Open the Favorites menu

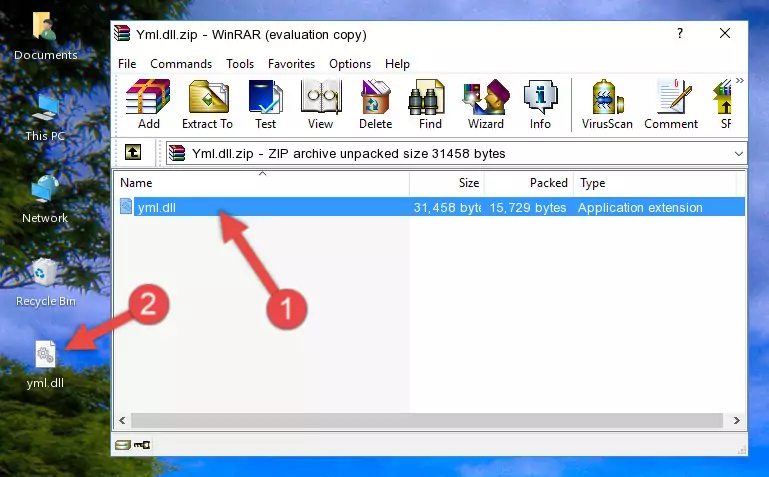[x=291, y=64]
